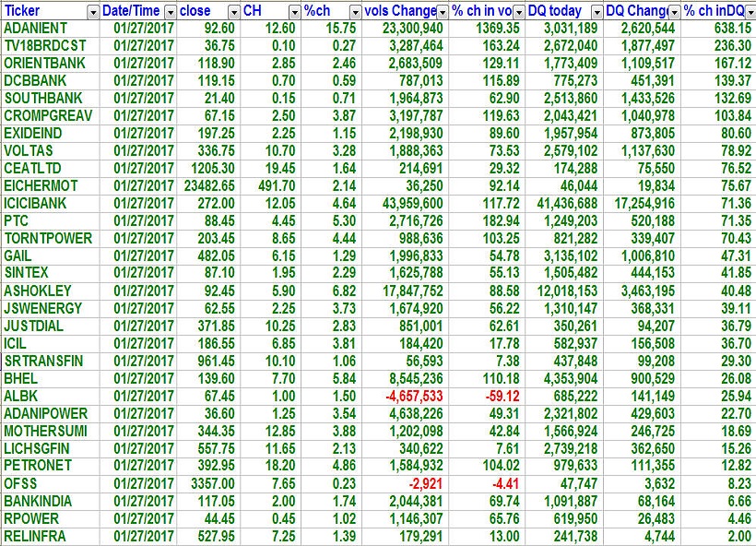Click TV18BRDCST value 236.30 in last column
This screenshot has height=546, width=756.
pos(733,46)
